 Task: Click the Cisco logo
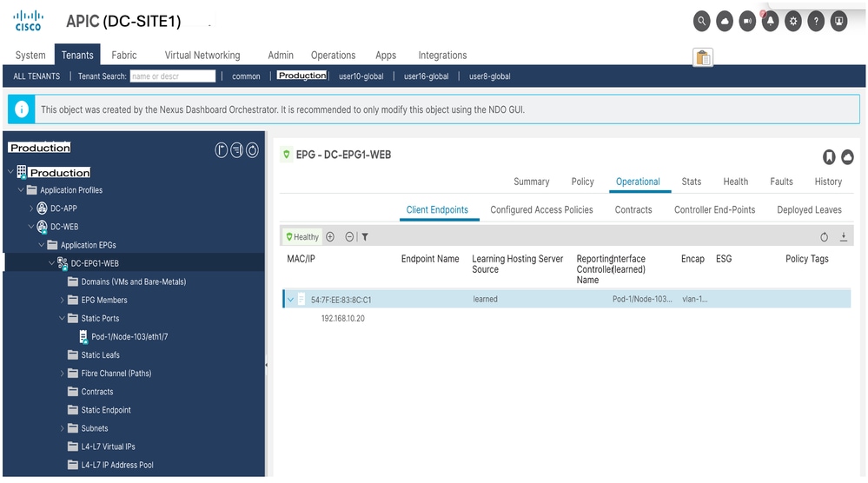pos(28,21)
